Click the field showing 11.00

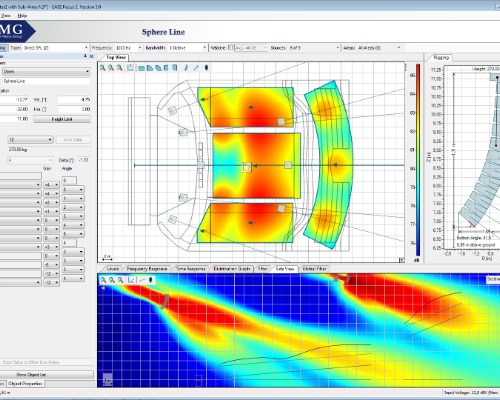14,119
